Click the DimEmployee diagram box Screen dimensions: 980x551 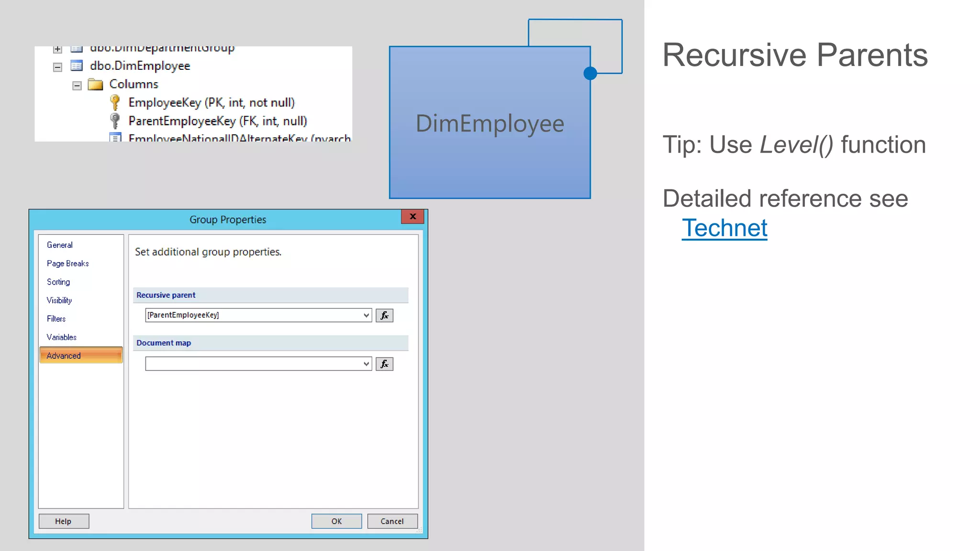coord(490,122)
